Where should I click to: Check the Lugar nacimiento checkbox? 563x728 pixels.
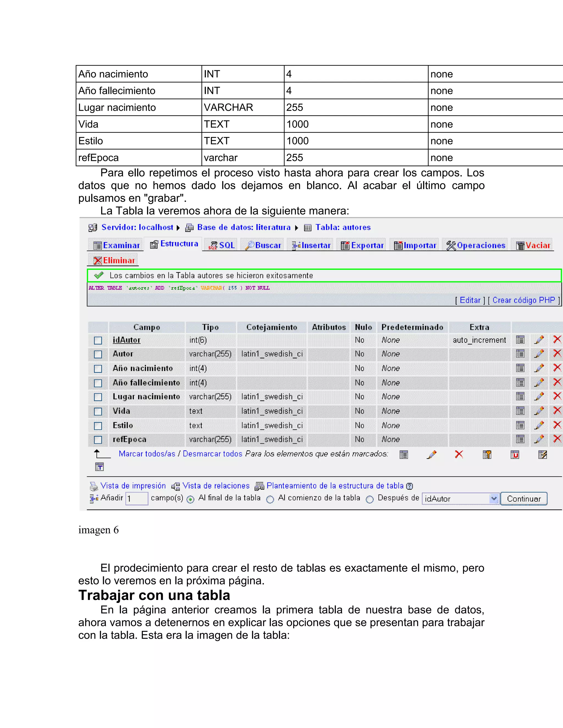tap(98, 397)
